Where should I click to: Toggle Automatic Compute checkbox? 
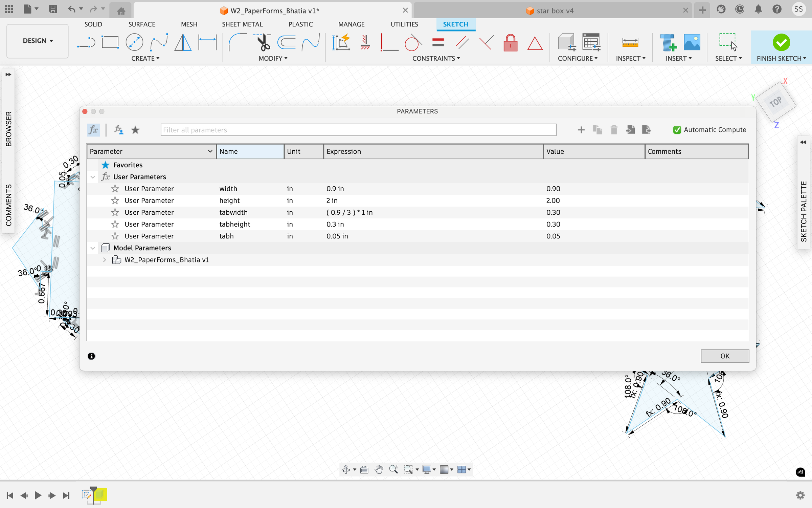(x=677, y=130)
